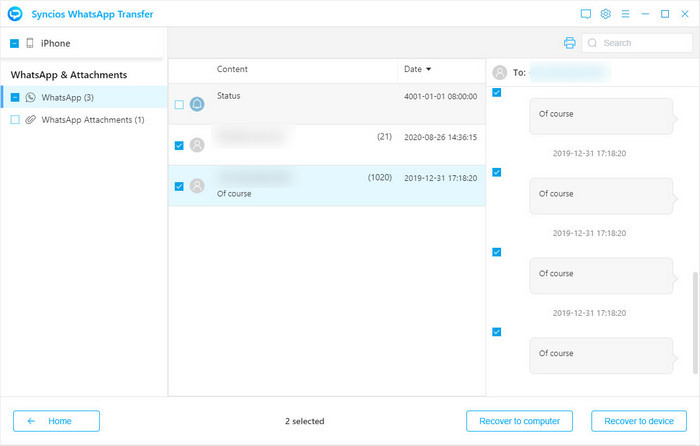This screenshot has height=446, width=700.
Task: Click the 2 selected status text
Action: coord(304,421)
